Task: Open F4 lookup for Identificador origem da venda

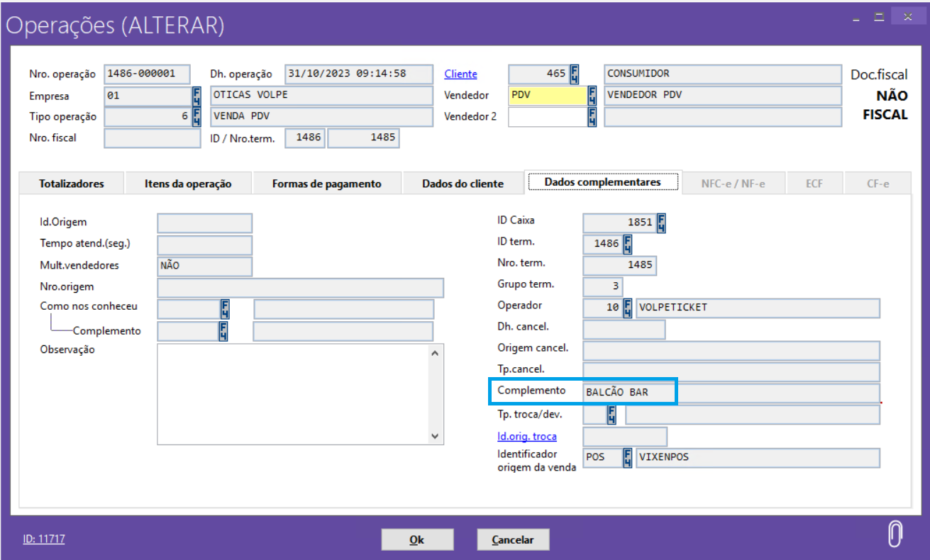Action: click(627, 458)
